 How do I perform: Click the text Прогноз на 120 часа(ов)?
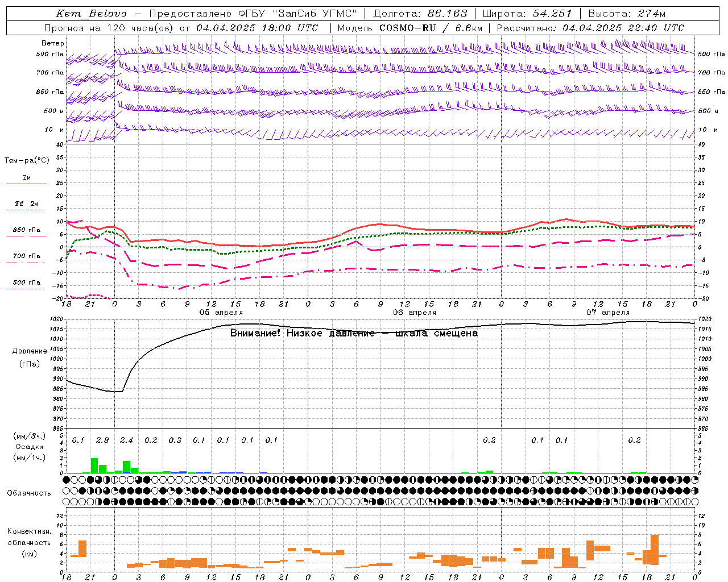(x=109, y=28)
